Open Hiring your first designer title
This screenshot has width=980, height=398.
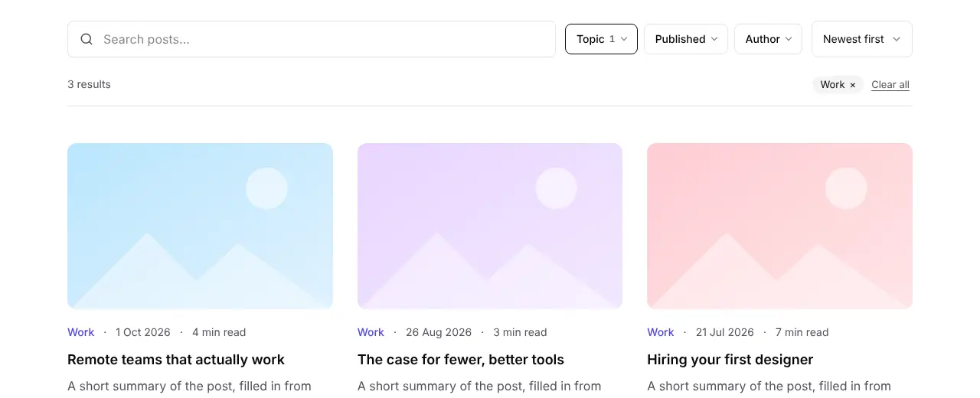click(x=730, y=360)
